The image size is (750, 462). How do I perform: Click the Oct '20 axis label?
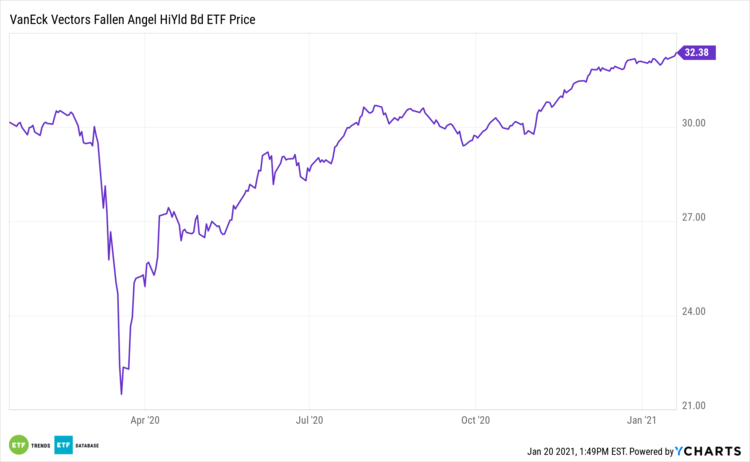pyautogui.click(x=477, y=420)
